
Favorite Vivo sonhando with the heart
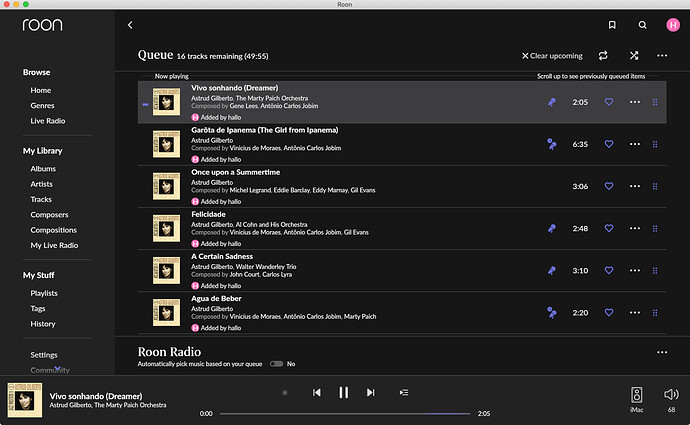point(609,102)
